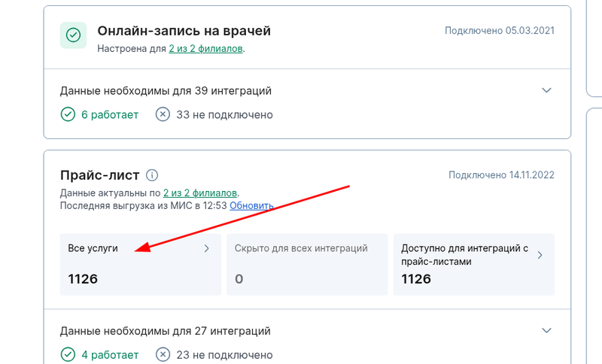Click the Онлайн-запись на врачей heading
Image resolution: width=602 pixels, height=364 pixels.
click(184, 31)
